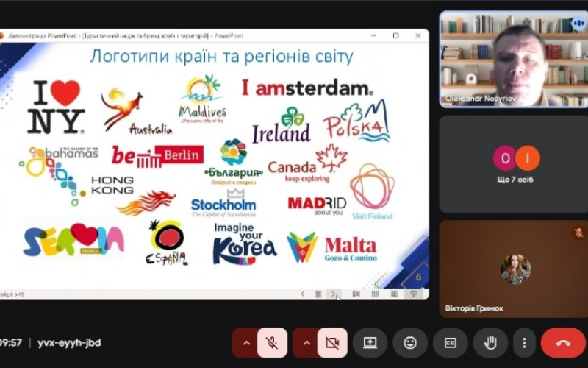Switch to reading view
The height and width of the screenshot is (368, 588).
(x=394, y=294)
